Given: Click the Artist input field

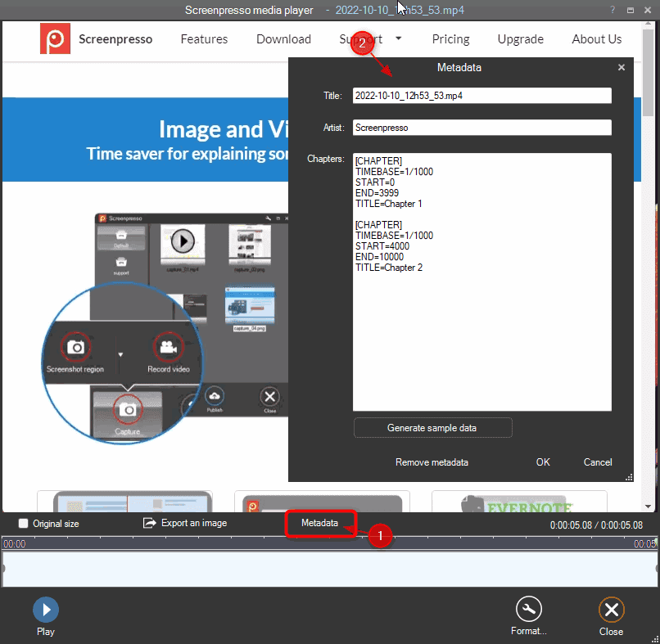Looking at the screenshot, I should (481, 128).
